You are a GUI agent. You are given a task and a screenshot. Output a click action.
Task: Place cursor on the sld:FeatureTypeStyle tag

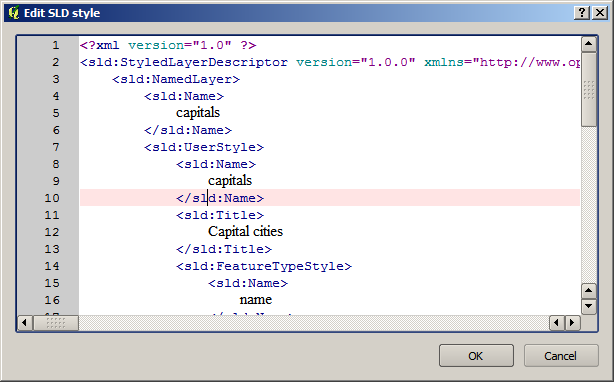pyautogui.click(x=264, y=266)
